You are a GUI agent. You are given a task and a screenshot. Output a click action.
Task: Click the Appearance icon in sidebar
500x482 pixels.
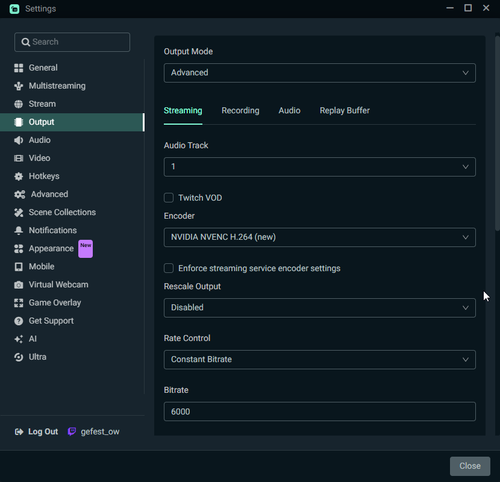pyautogui.click(x=19, y=249)
